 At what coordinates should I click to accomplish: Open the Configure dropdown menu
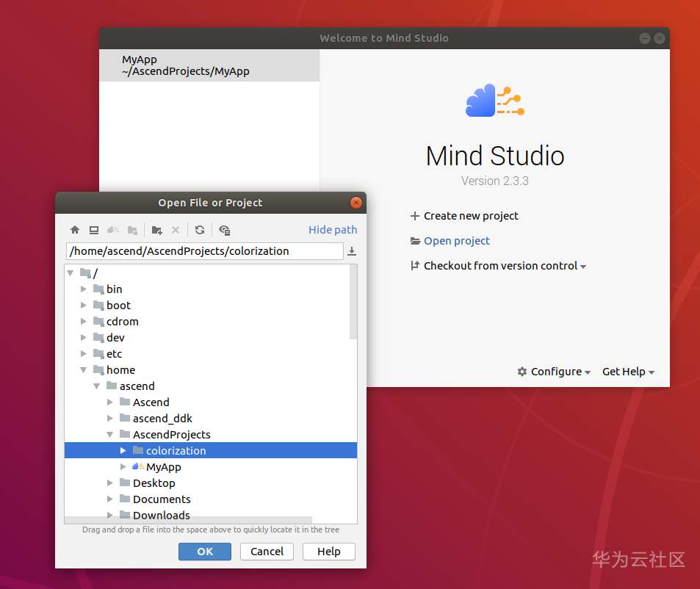pyautogui.click(x=554, y=372)
